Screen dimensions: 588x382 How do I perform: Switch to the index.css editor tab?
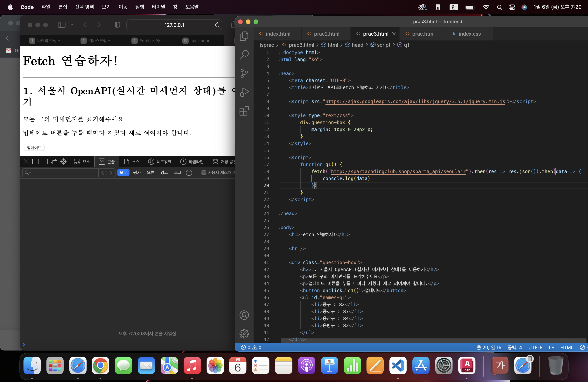click(x=469, y=34)
